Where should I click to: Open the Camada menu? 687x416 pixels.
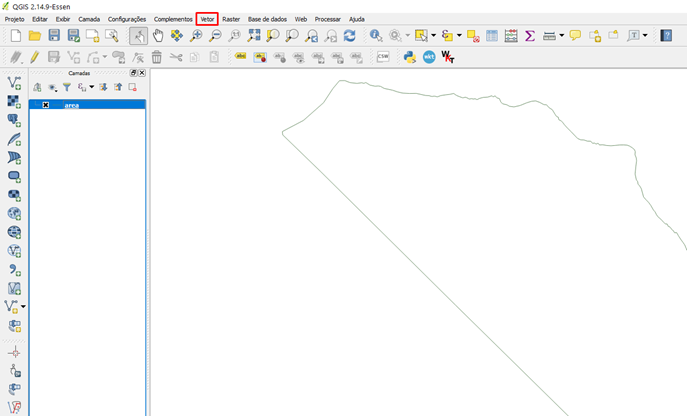[x=89, y=19]
